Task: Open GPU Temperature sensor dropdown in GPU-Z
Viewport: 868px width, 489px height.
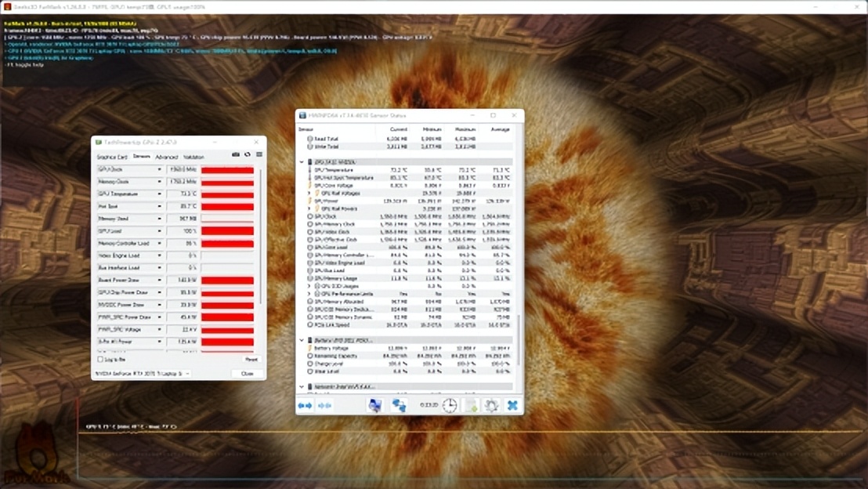Action: point(160,194)
